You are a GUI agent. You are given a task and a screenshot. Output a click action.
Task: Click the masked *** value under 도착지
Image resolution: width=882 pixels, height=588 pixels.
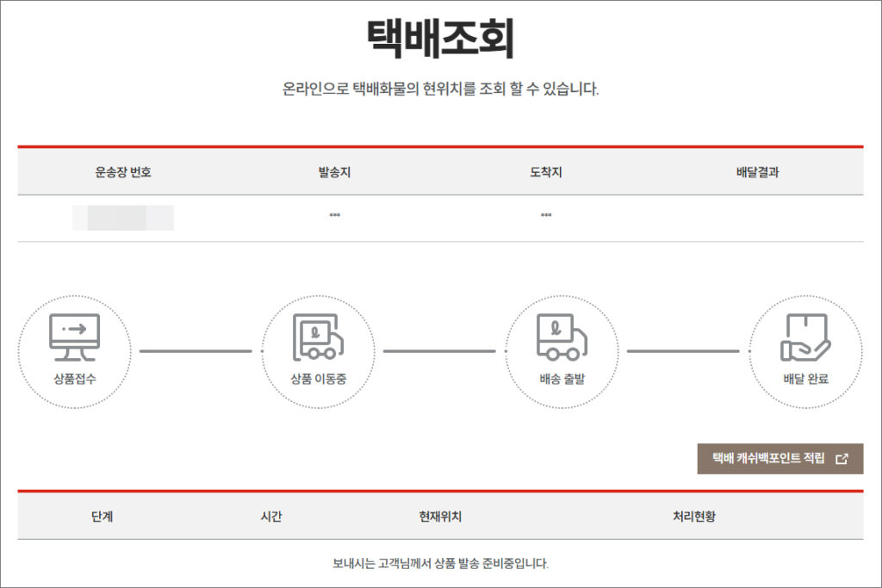coord(546,216)
